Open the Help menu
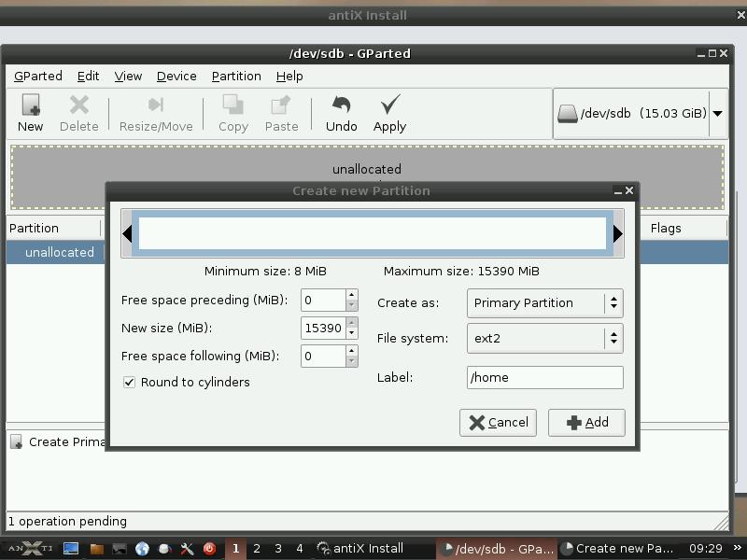The image size is (747, 560). coord(289,77)
